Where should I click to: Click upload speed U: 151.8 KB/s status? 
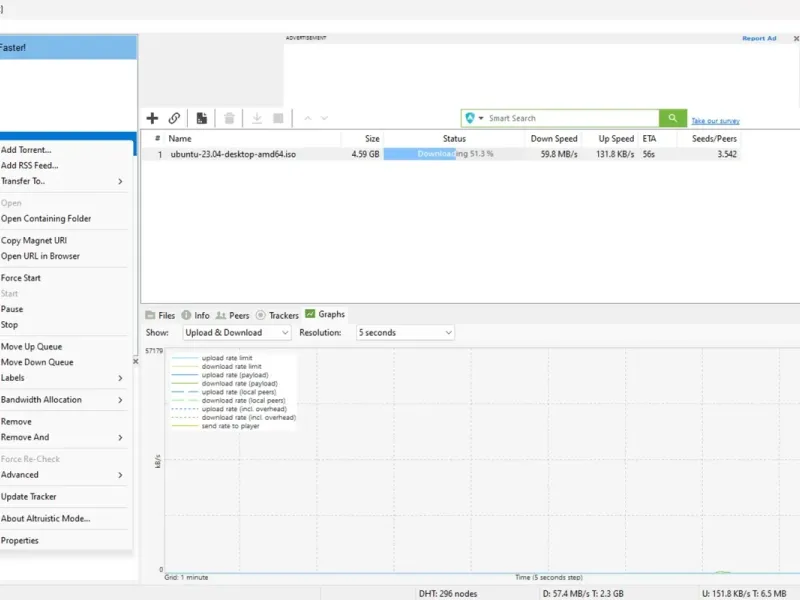click(x=744, y=593)
